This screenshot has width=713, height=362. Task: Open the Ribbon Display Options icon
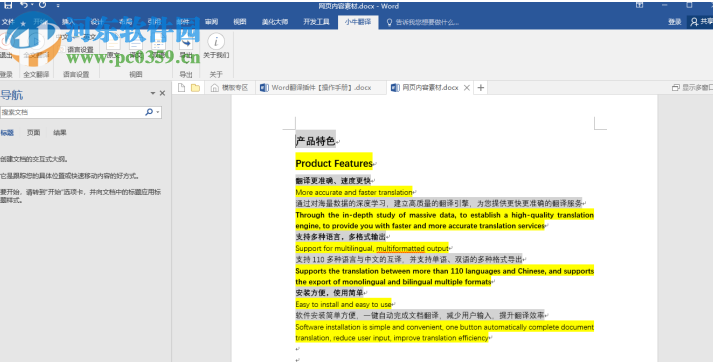coord(639,5)
